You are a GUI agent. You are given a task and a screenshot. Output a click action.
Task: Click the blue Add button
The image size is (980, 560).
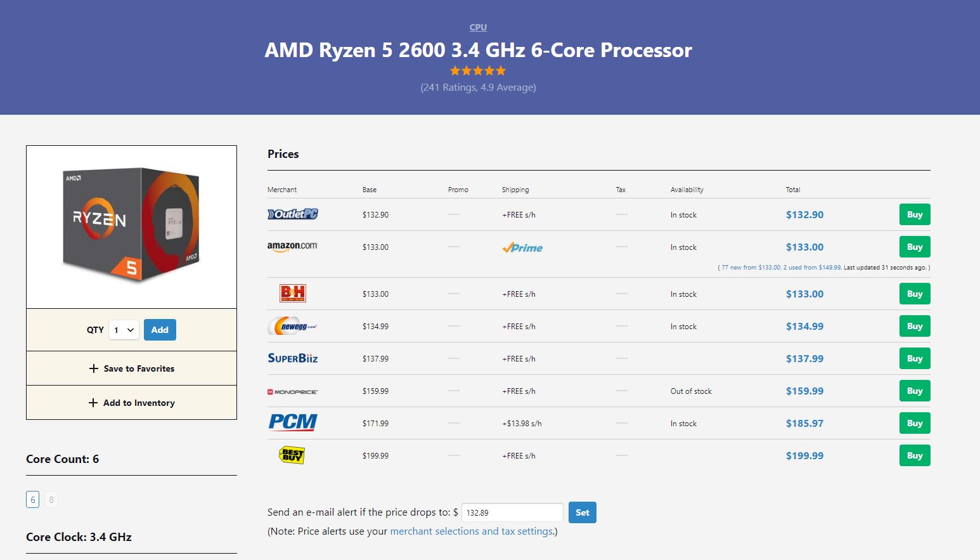tap(160, 330)
